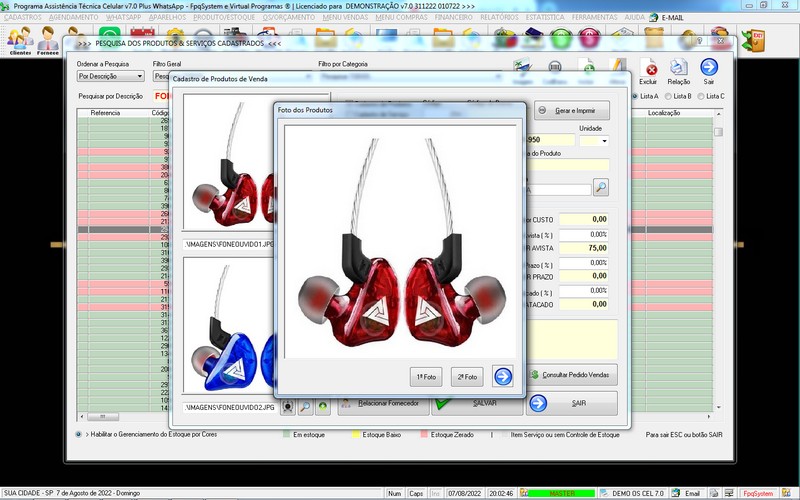Click the red calendar toolbar icon
This screenshot has height=500, width=800.
coord(142,36)
